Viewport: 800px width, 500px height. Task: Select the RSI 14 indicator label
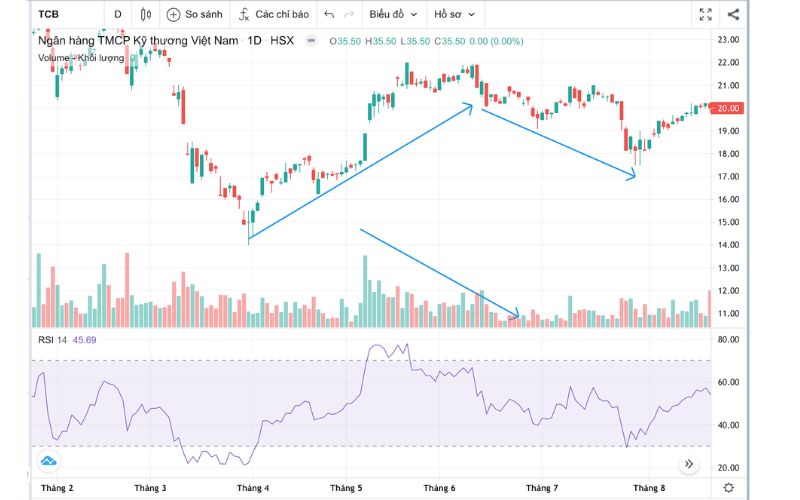(52, 340)
